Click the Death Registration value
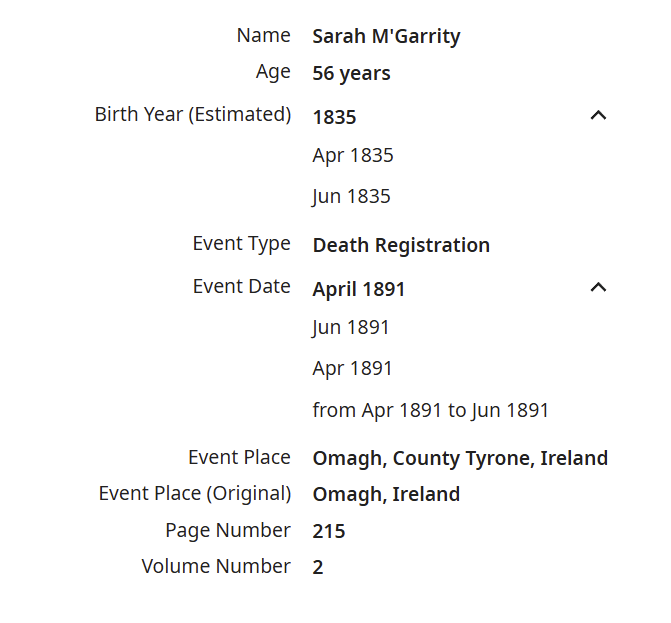 coord(401,246)
